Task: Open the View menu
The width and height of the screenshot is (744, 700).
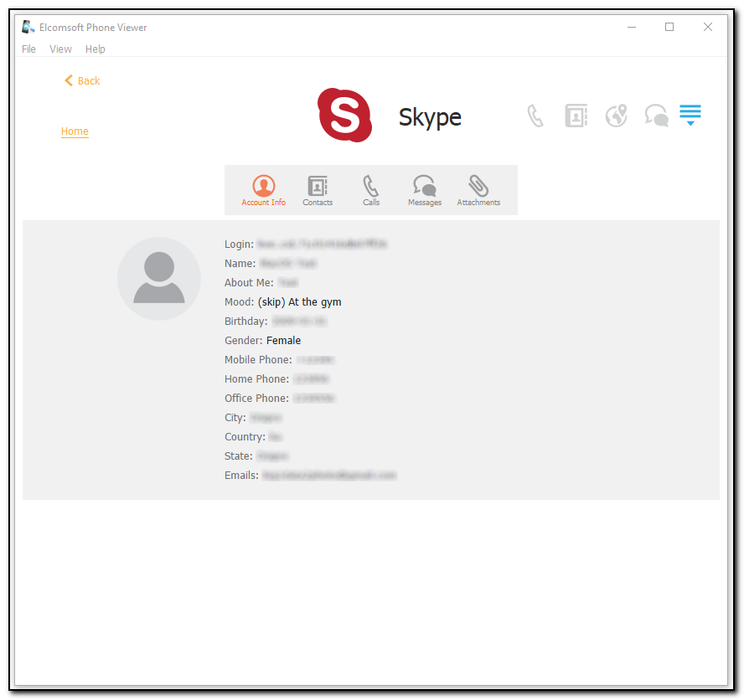Action: [59, 49]
